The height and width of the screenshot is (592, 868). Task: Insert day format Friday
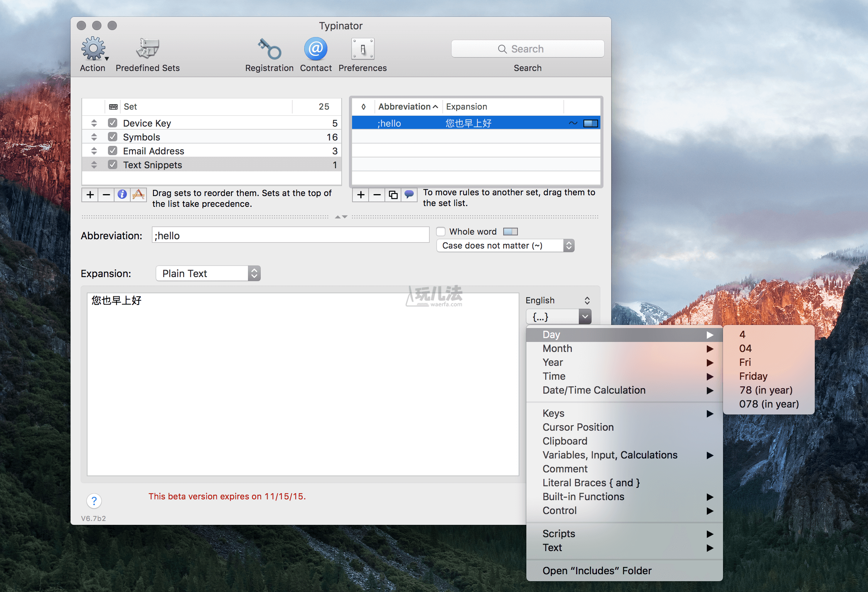click(x=769, y=376)
